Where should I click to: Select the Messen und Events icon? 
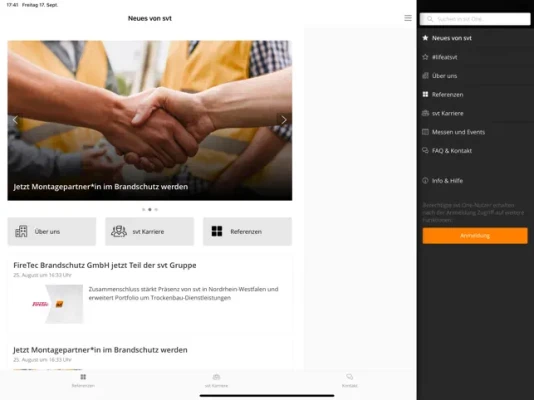tap(425, 132)
